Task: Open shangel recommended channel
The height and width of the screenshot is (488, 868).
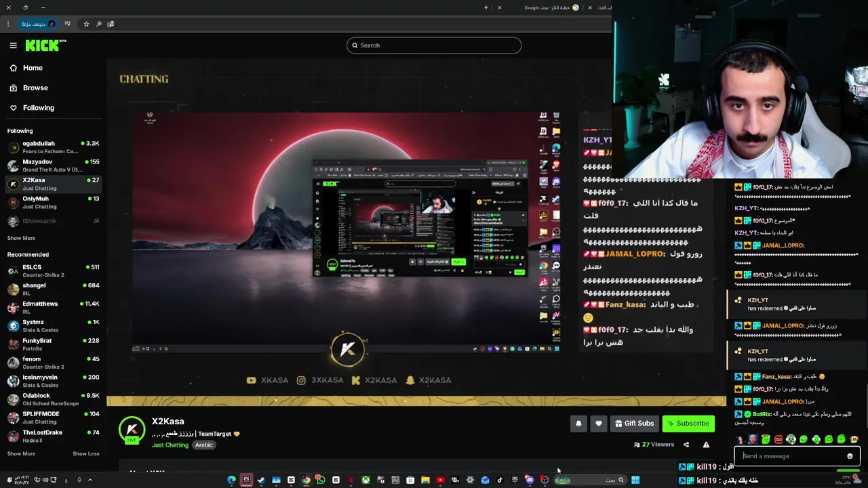Action: (x=53, y=289)
